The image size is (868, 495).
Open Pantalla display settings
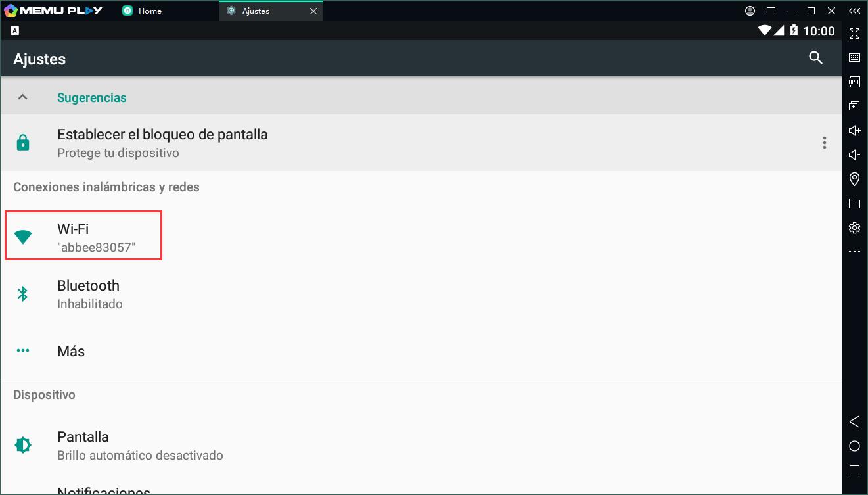click(x=421, y=445)
